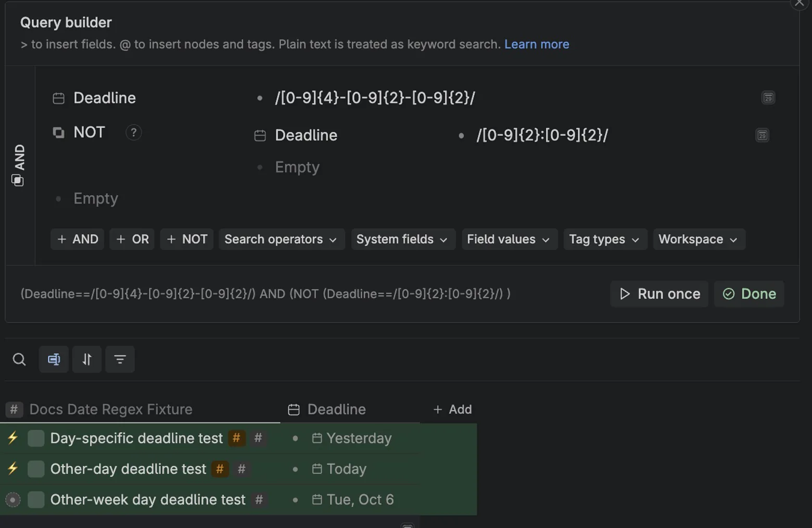Check the Other-week day deadline test checkbox
Viewport: 812px width, 528px height.
point(36,500)
